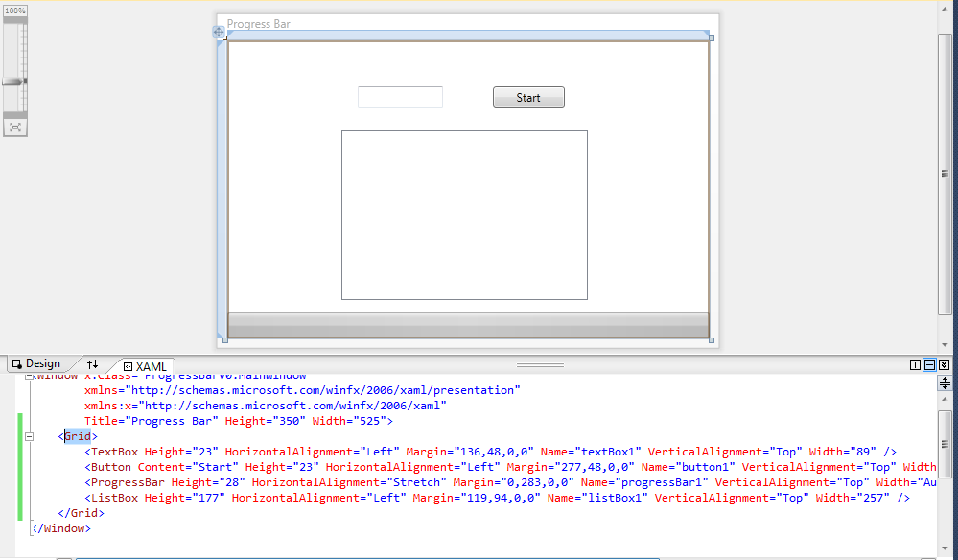The height and width of the screenshot is (560, 958).
Task: Toggle selection of the listBox1 control in the designer
Action: pos(464,214)
